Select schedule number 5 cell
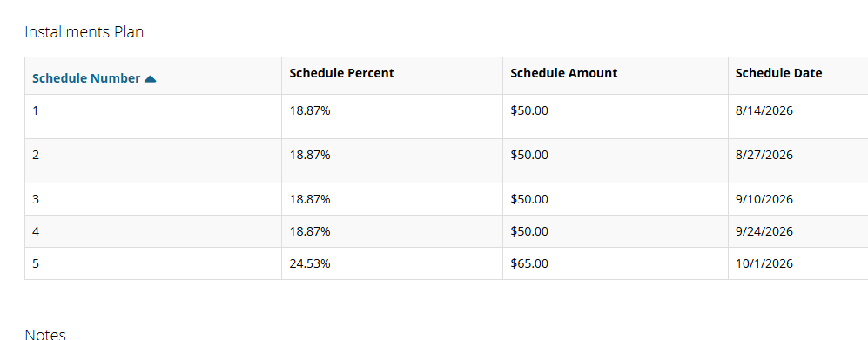Viewport: 868px width, 340px height. (x=153, y=263)
